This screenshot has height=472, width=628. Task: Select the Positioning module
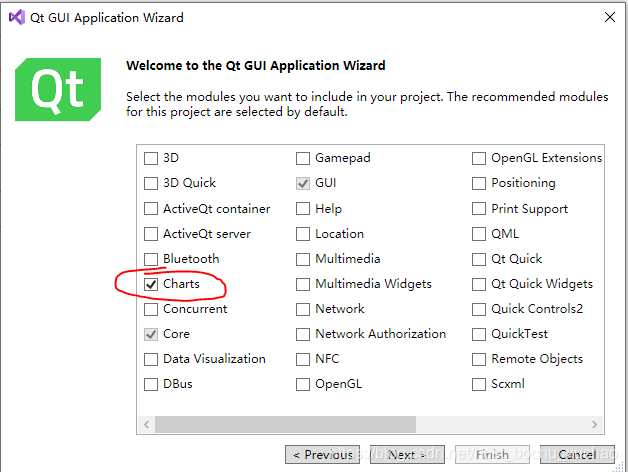479,184
